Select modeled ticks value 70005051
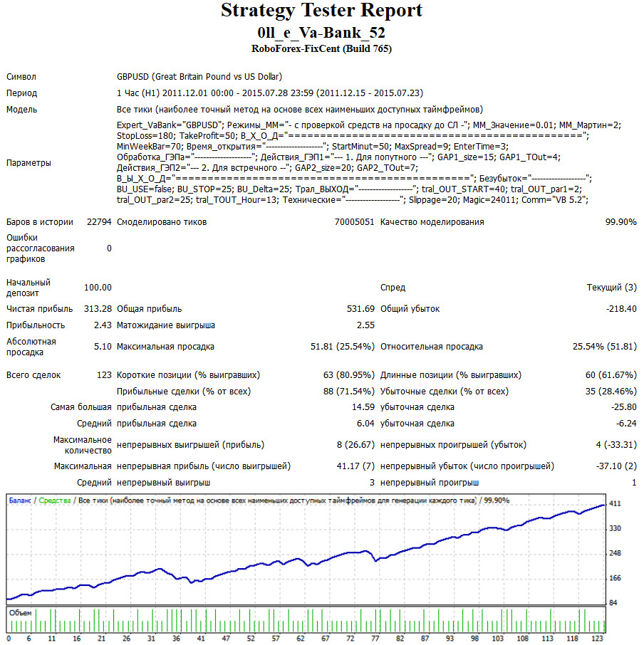This screenshot has height=645, width=644. [x=354, y=222]
